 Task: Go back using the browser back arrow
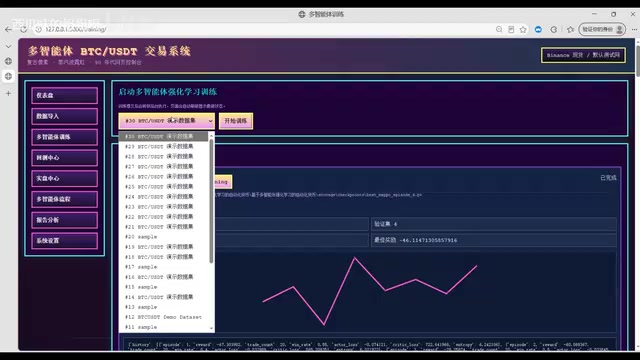8,29
